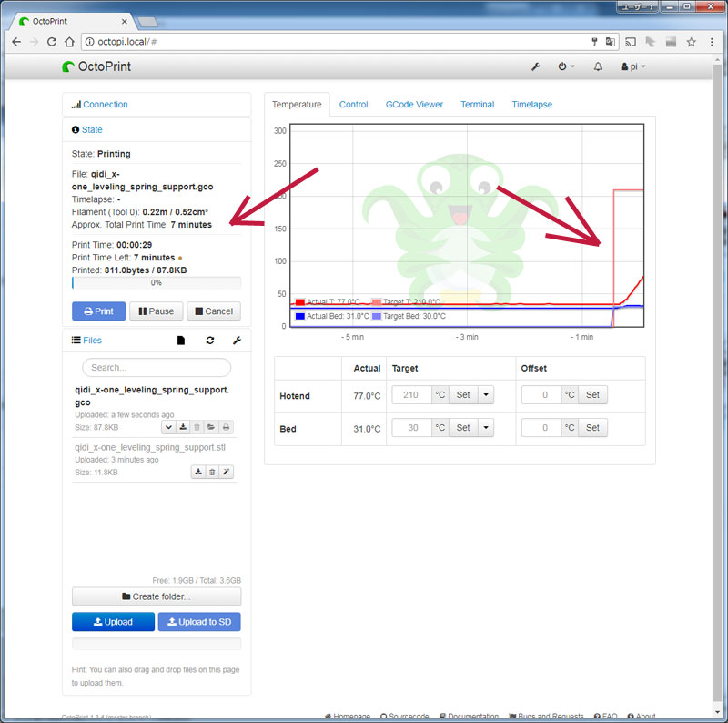Click the browser home icon

(69, 42)
